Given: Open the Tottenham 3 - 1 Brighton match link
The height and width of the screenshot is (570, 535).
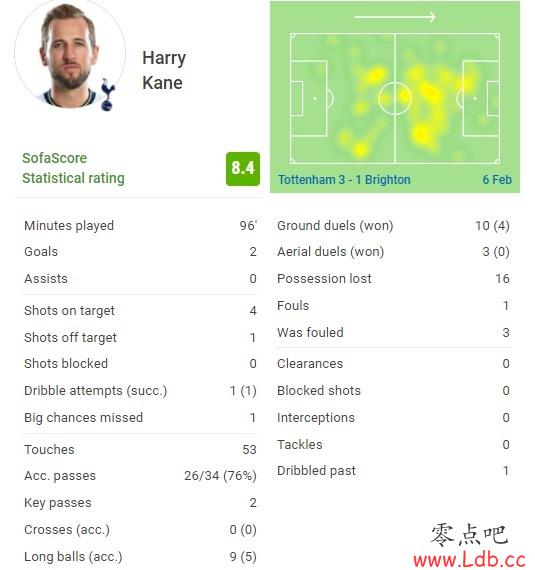Looking at the screenshot, I should pos(344,180).
